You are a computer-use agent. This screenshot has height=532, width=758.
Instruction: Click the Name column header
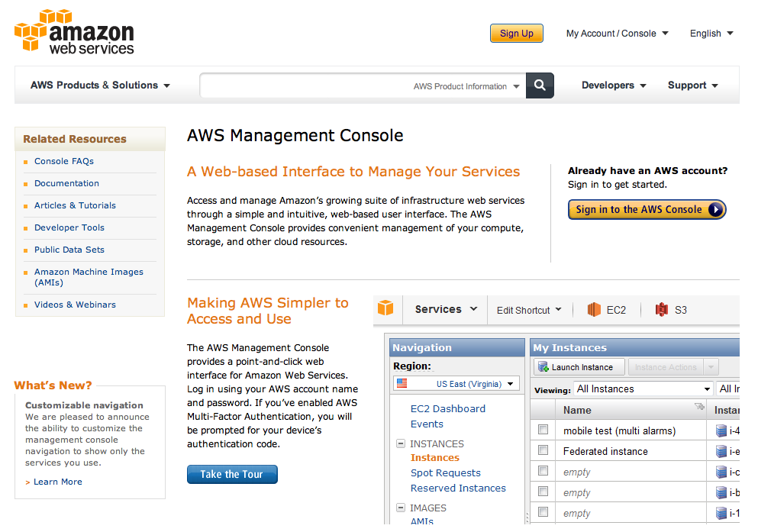tap(631, 410)
